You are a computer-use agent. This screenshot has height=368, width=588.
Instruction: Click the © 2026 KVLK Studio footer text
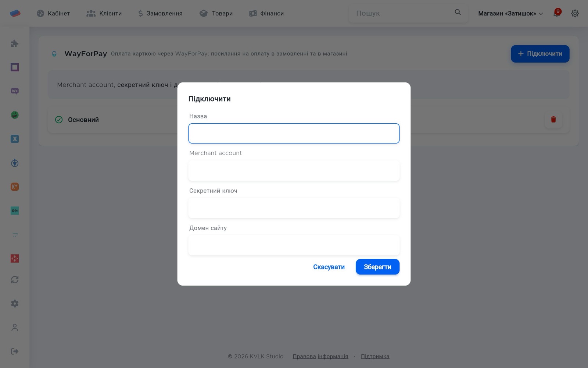tap(255, 356)
